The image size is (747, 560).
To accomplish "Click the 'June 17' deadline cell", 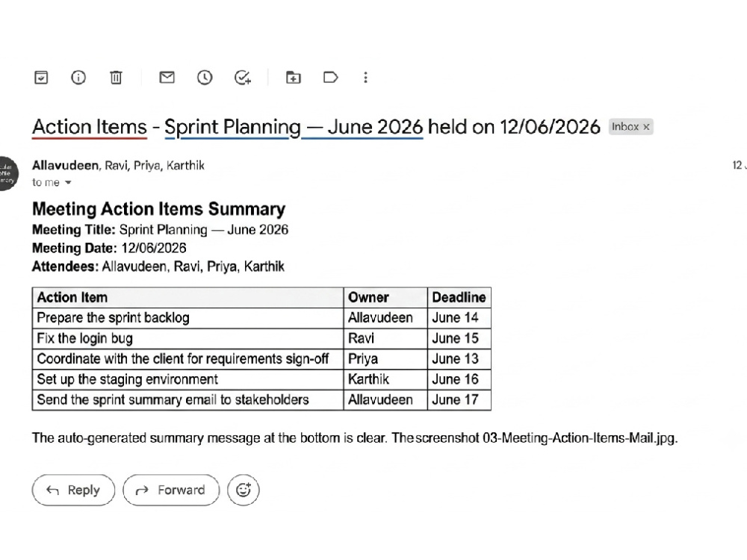I will tap(459, 400).
